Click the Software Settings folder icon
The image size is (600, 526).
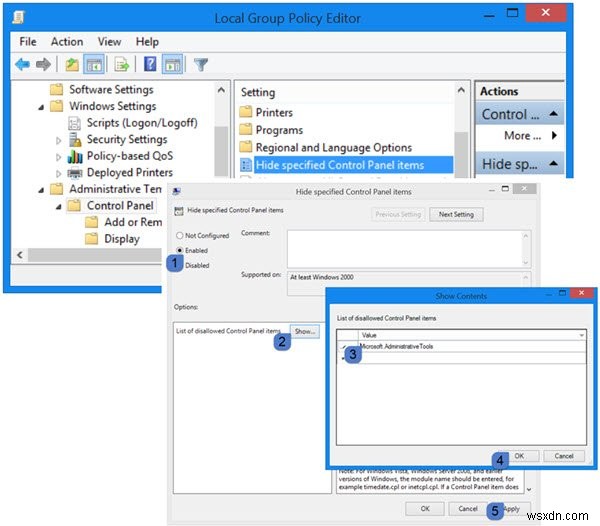[x=57, y=90]
